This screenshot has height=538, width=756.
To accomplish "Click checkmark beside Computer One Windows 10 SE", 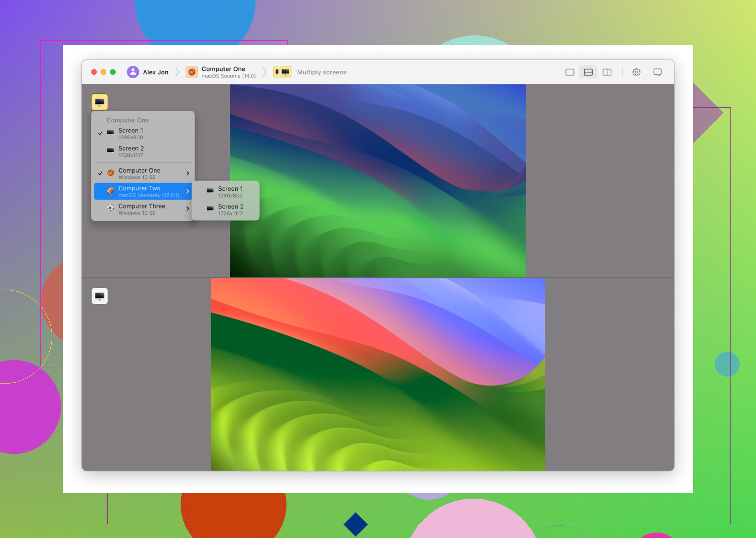I will [x=100, y=174].
